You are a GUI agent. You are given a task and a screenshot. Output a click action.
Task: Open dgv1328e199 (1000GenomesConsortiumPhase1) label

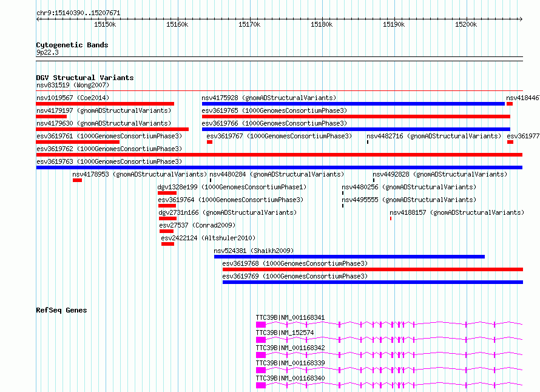point(232,187)
